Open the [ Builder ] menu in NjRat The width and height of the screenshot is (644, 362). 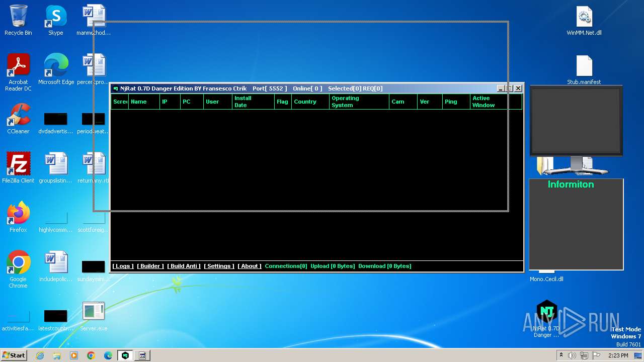(x=150, y=266)
